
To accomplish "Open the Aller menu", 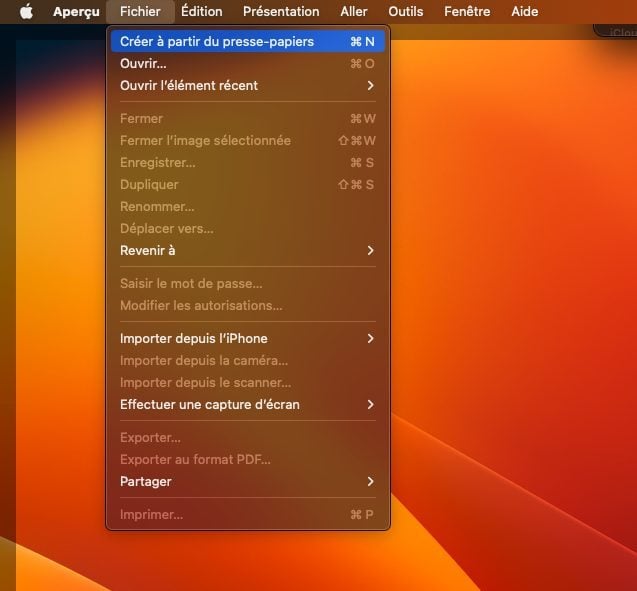I will pyautogui.click(x=353, y=11).
